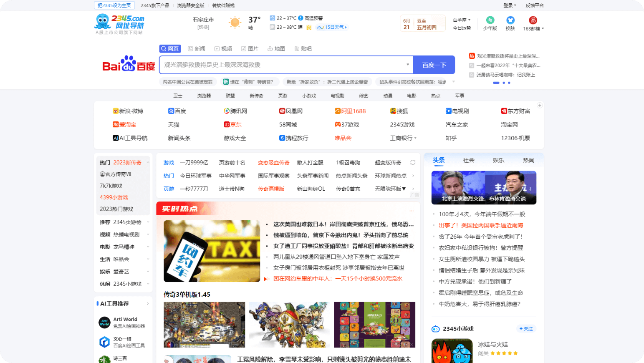This screenshot has height=363, width=644.
Task: Open 凤凰网 site shortcut
Action: 291,111
